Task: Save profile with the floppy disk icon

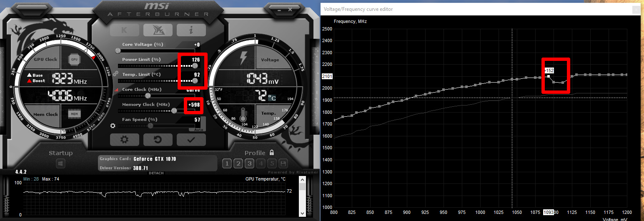Action: (x=283, y=163)
